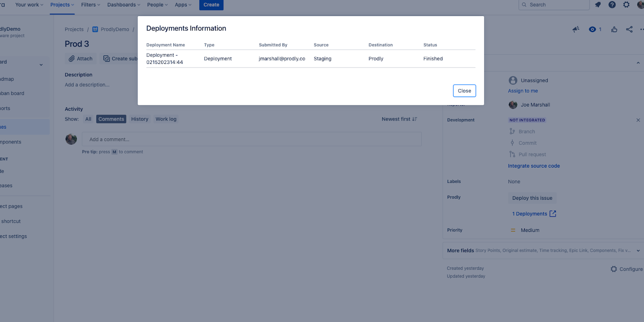Click Joe Marshall reporter avatar
Viewport: 644px width, 322px height.
[x=513, y=105]
